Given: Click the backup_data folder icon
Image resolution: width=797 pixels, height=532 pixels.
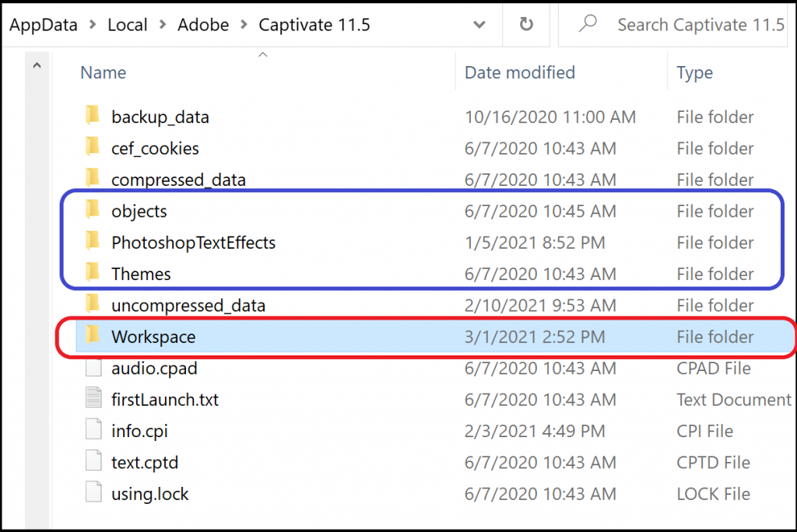Looking at the screenshot, I should point(93,117).
